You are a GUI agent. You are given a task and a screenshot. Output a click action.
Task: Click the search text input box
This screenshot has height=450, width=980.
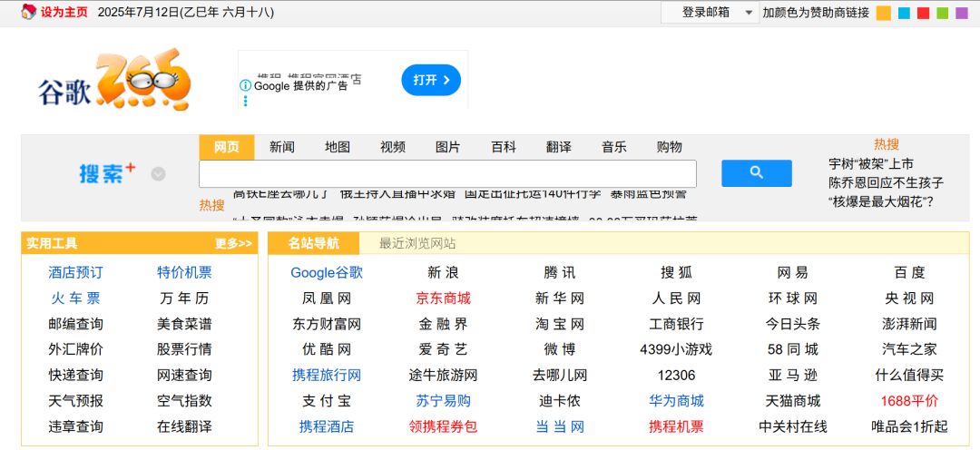point(447,174)
